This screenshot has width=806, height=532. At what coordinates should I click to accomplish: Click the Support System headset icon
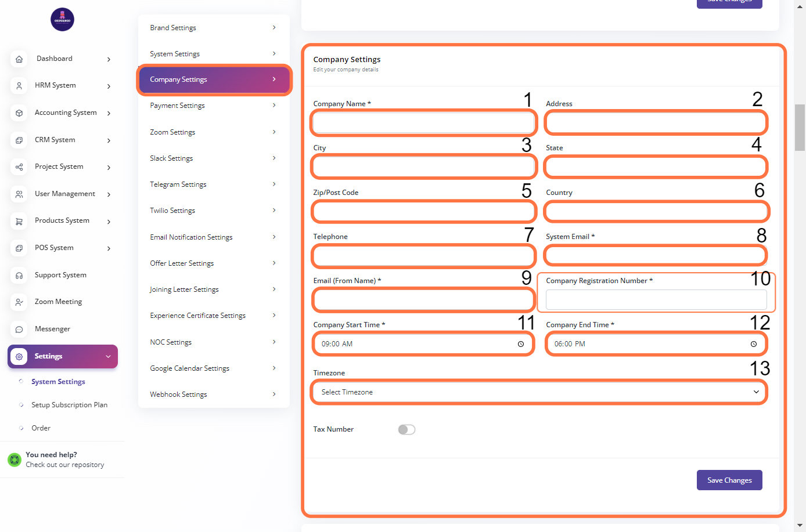coord(19,276)
